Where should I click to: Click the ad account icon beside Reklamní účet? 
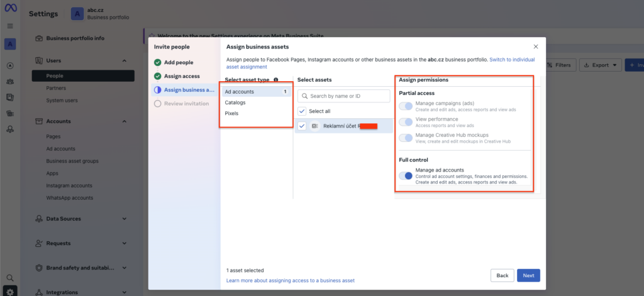(x=314, y=126)
